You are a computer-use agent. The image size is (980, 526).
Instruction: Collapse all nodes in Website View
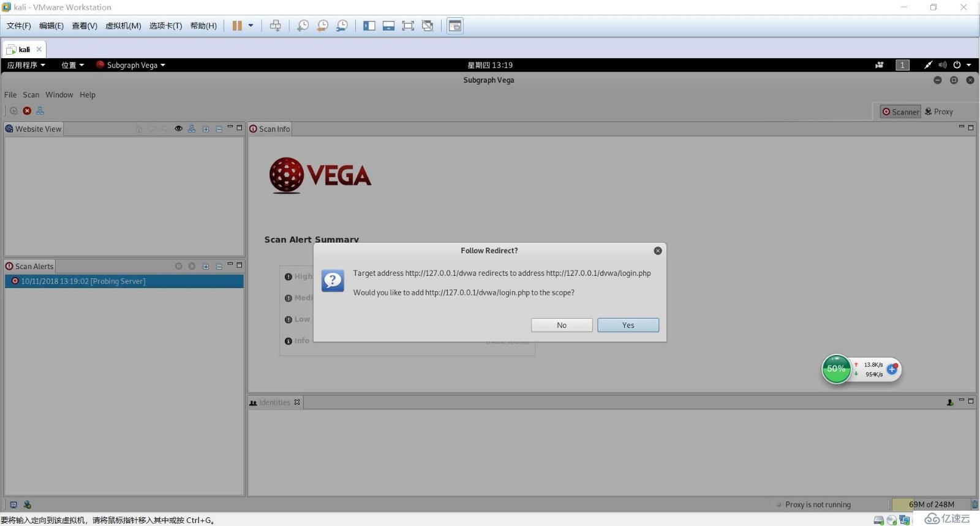point(219,129)
